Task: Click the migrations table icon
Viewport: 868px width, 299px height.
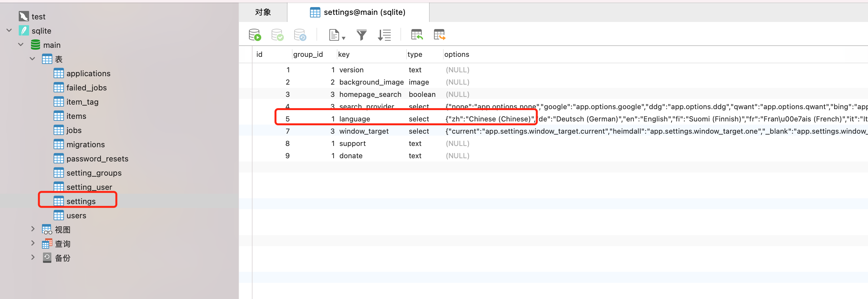Action: click(59, 144)
